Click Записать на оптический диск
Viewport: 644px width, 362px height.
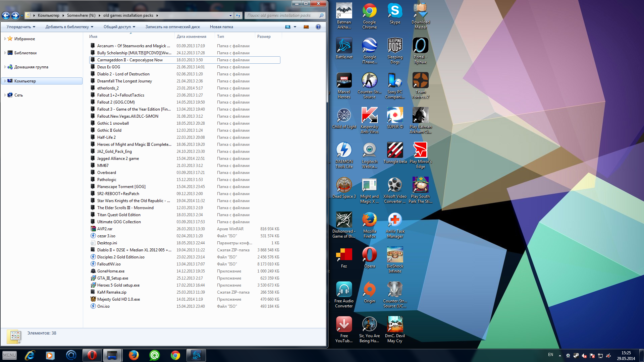(172, 27)
